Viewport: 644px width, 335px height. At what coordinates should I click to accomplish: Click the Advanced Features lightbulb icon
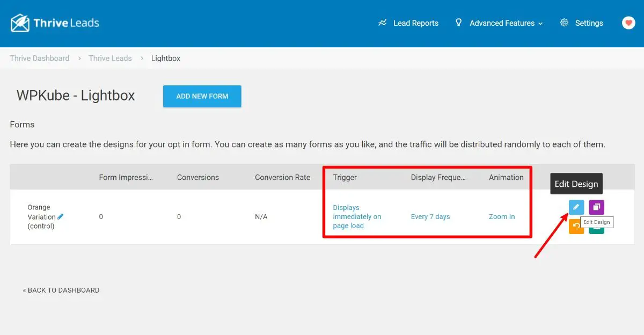[458, 23]
